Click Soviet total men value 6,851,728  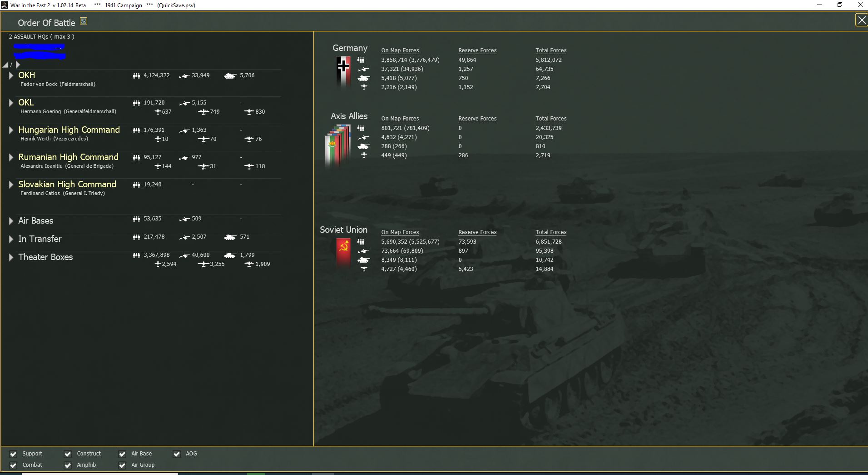549,242
